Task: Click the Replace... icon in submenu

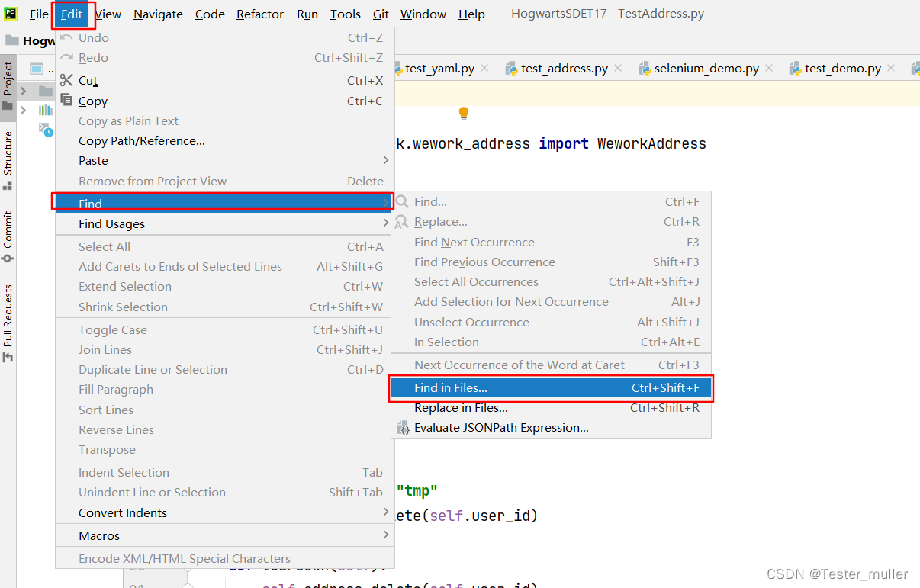Action: click(402, 222)
